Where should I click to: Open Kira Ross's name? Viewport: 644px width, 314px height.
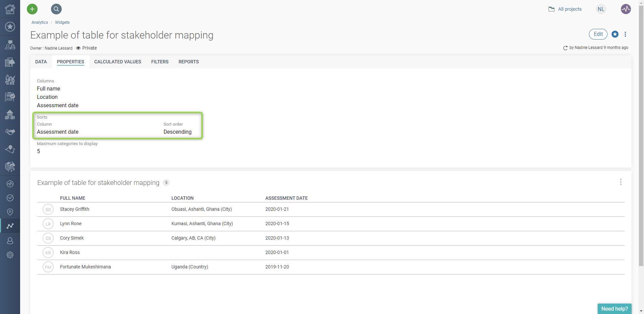click(x=70, y=252)
